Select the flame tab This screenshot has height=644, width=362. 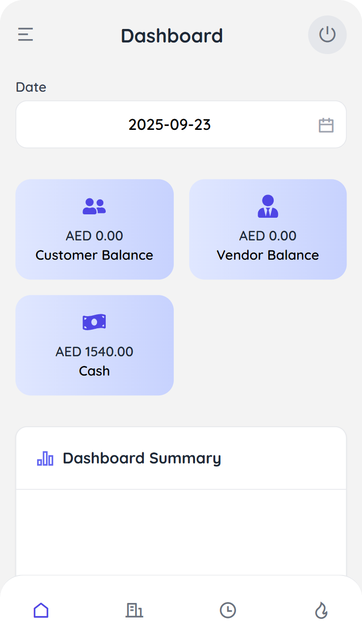[x=321, y=610]
